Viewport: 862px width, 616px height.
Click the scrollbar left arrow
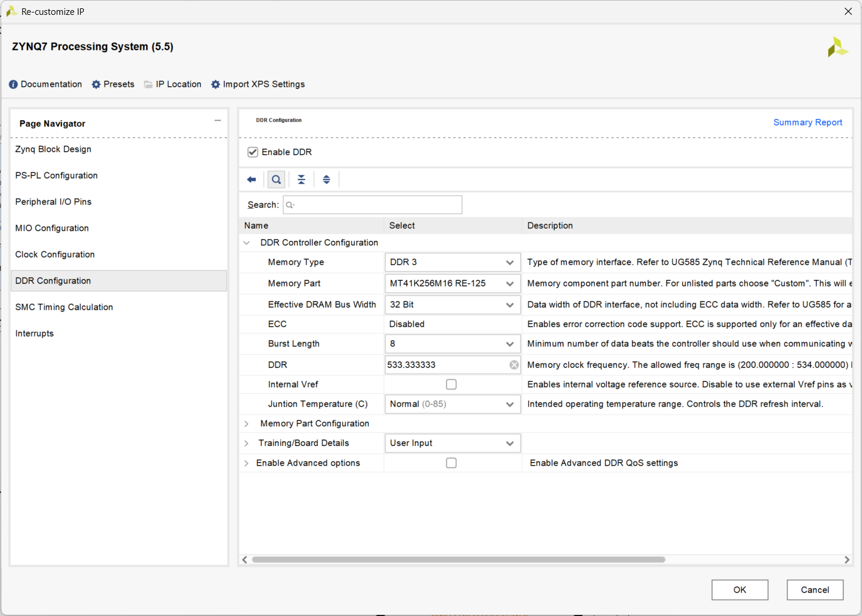(x=245, y=560)
